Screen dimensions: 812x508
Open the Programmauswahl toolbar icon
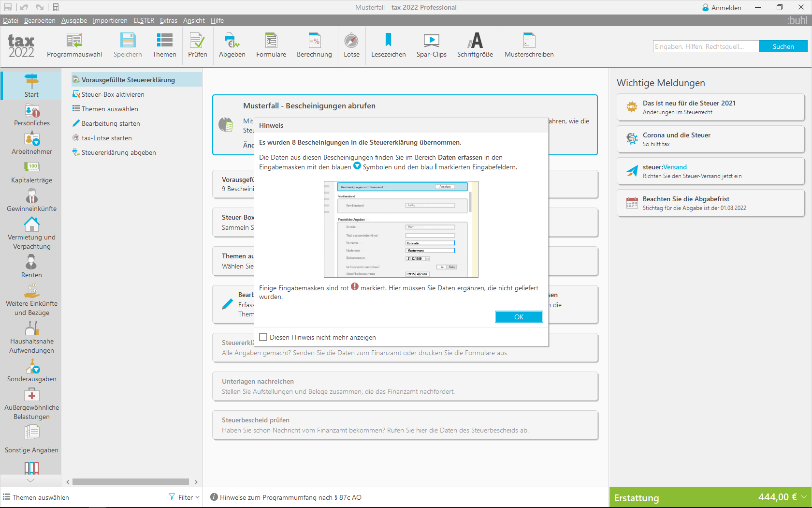pos(74,45)
